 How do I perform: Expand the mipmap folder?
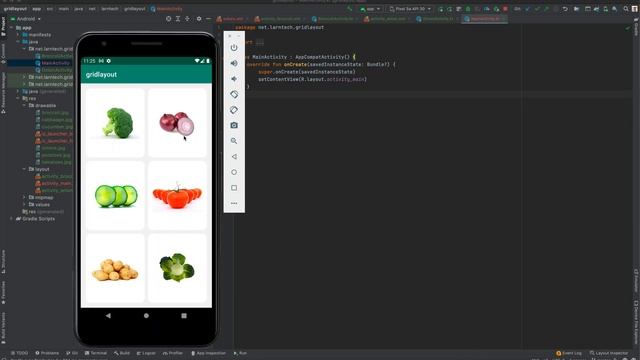(x=24, y=198)
